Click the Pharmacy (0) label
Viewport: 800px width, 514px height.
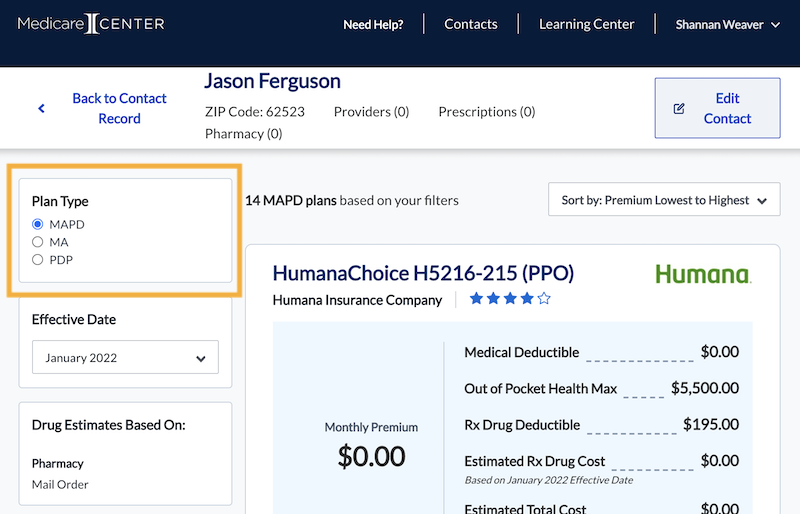[x=243, y=134]
